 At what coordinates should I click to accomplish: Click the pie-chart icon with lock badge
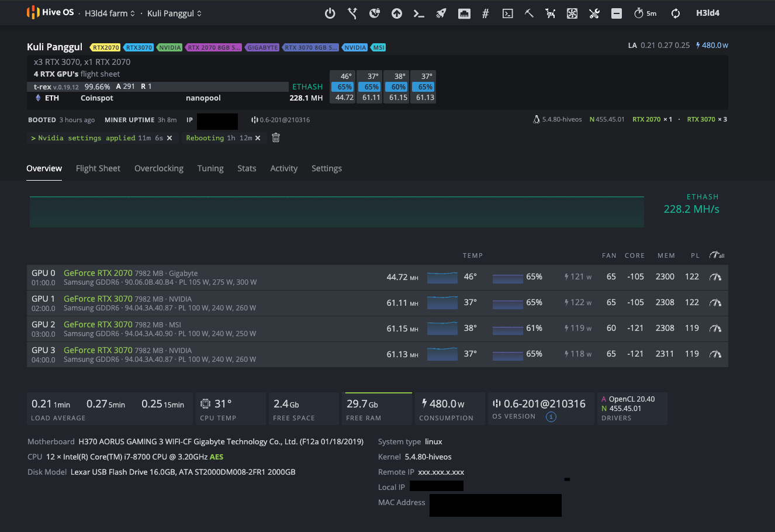(x=375, y=13)
